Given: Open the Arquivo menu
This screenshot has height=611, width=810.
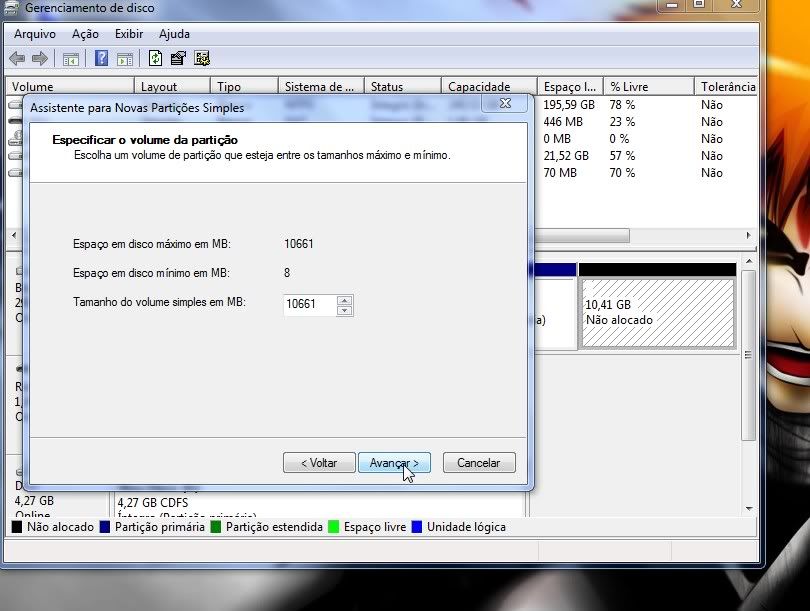Looking at the screenshot, I should pyautogui.click(x=34, y=34).
